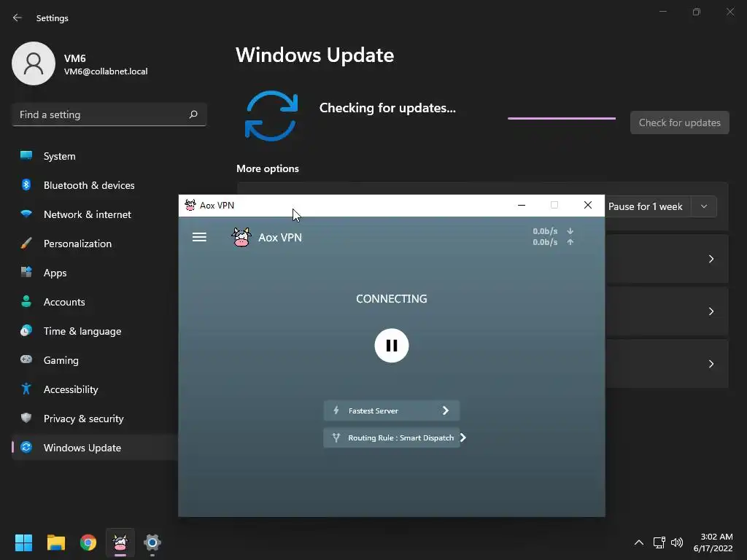Expand the pause duration dropdown arrow
This screenshot has height=560, width=747.
pos(704,206)
